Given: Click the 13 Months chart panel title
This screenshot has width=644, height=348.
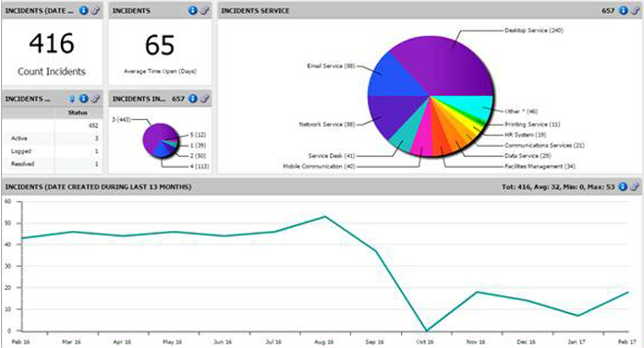Looking at the screenshot, I should pyautogui.click(x=98, y=186).
